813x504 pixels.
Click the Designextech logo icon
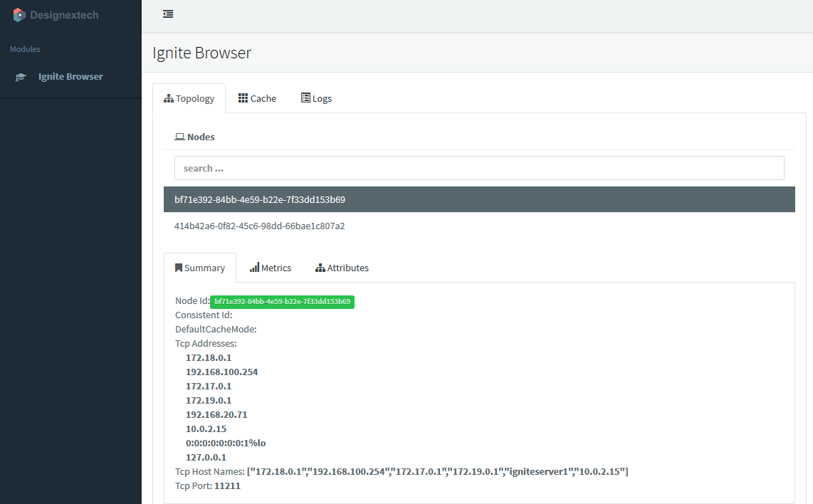coord(19,15)
